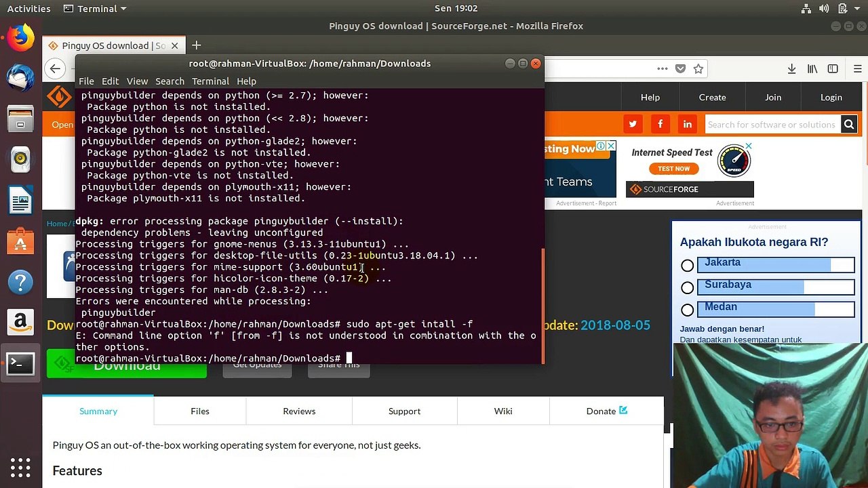This screenshot has width=868, height=488.
Task: Show Applications grid in the dock
Action: click(x=20, y=468)
